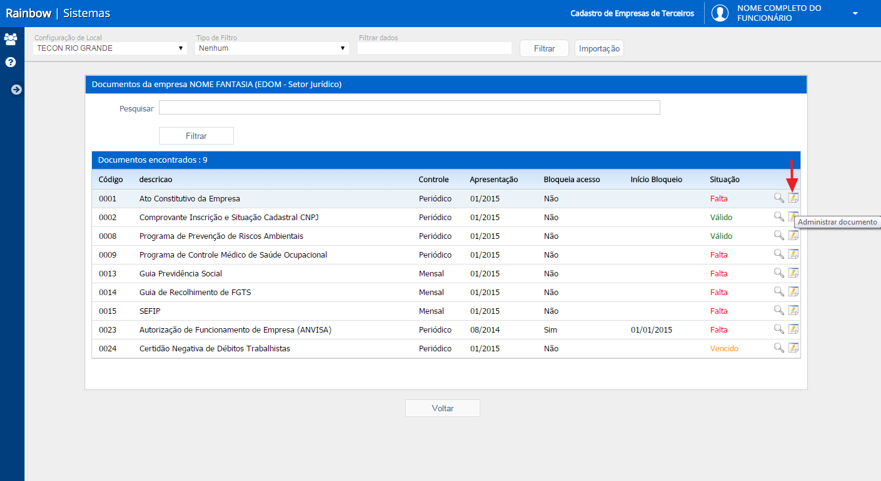
Task: Focus the Pesquisar search field
Action: [410, 108]
